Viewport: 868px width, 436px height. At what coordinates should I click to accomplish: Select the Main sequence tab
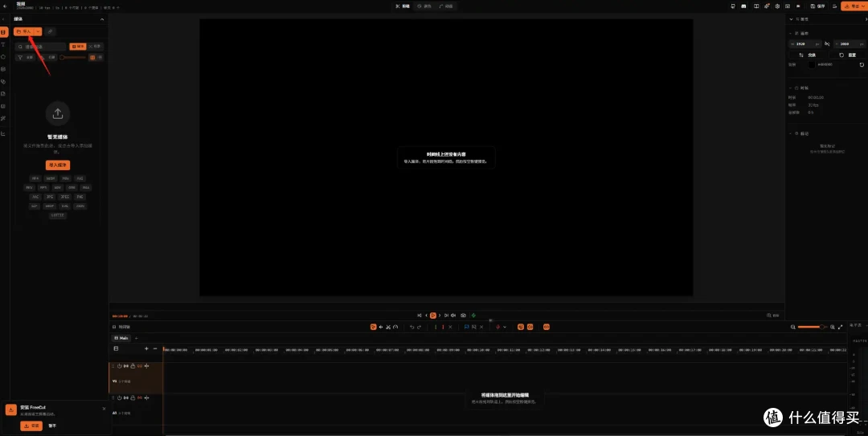121,338
